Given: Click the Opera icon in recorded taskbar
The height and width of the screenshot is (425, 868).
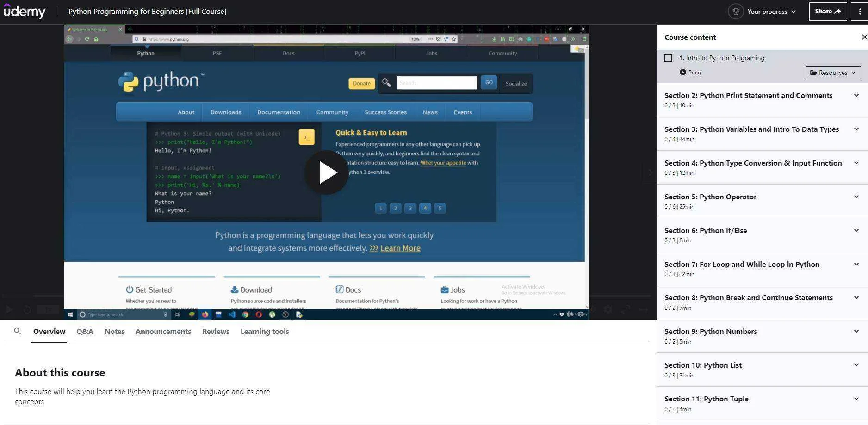Looking at the screenshot, I should (x=259, y=314).
